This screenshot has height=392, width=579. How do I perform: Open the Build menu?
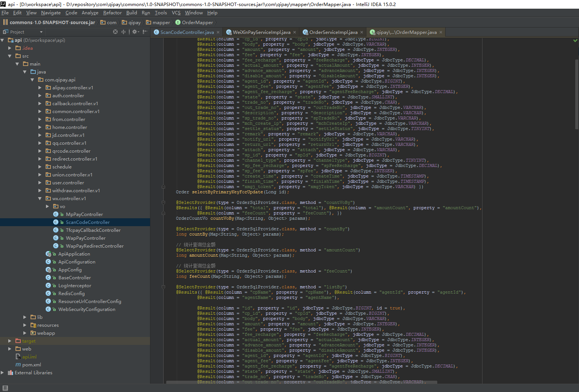[132, 13]
